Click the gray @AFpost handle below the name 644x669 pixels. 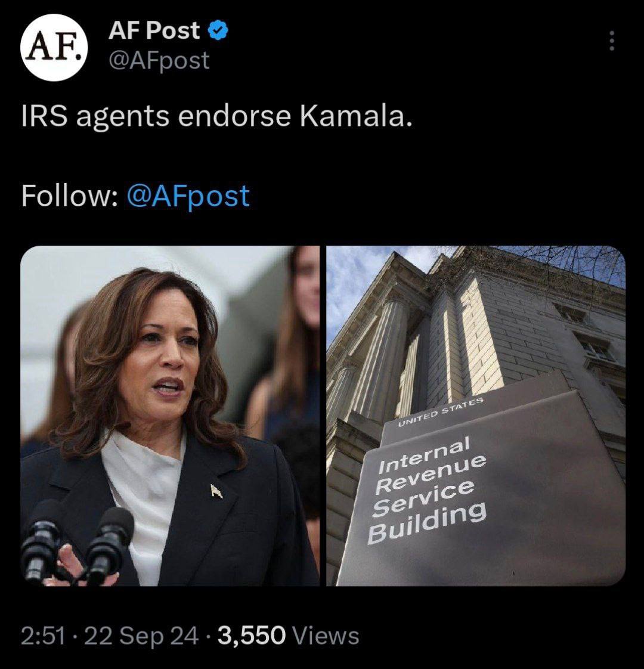[x=159, y=60]
